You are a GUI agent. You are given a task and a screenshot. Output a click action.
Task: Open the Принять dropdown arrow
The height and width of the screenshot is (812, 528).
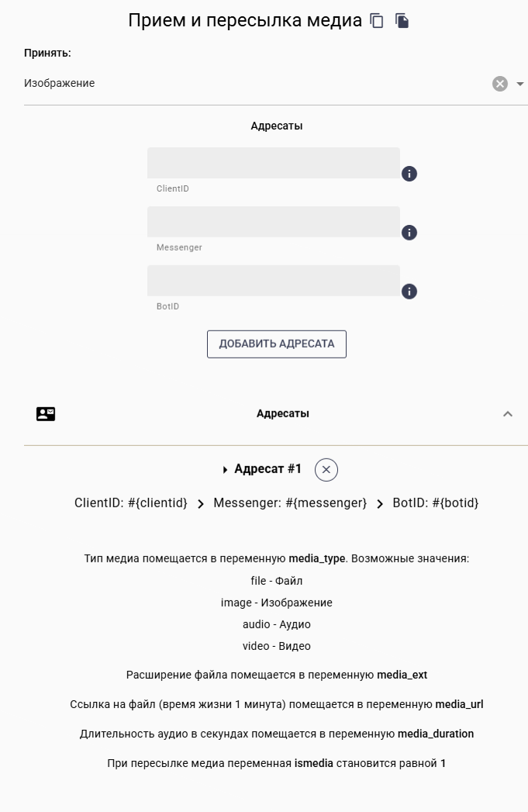(520, 84)
